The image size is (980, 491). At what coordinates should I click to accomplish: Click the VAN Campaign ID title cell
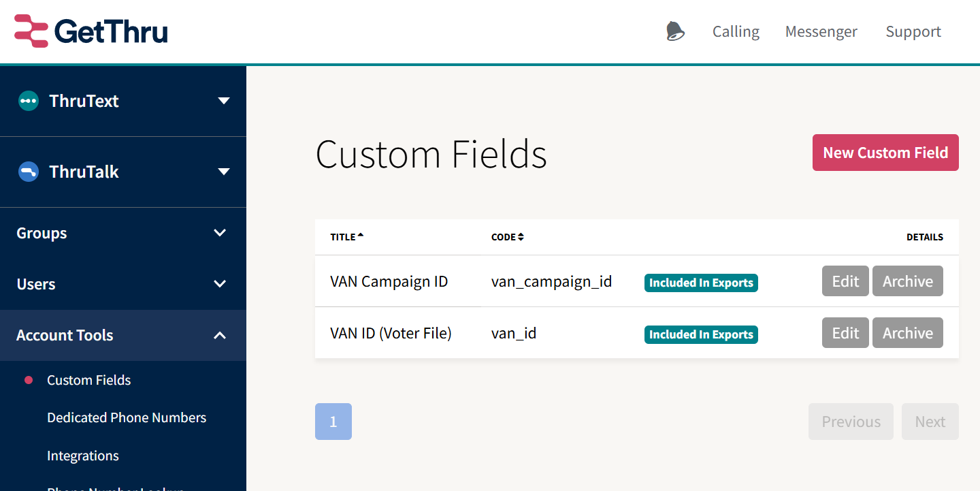coord(389,281)
